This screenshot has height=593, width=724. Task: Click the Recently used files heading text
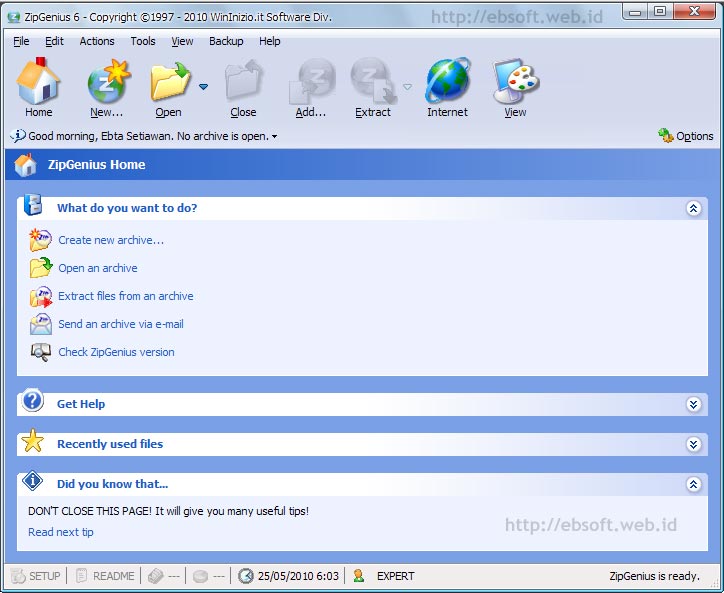point(110,444)
